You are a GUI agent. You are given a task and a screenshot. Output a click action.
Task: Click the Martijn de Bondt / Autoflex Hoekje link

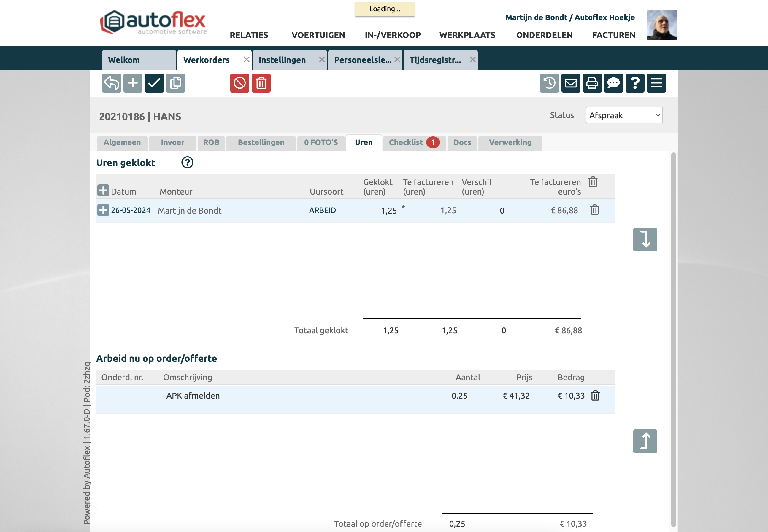[569, 17]
